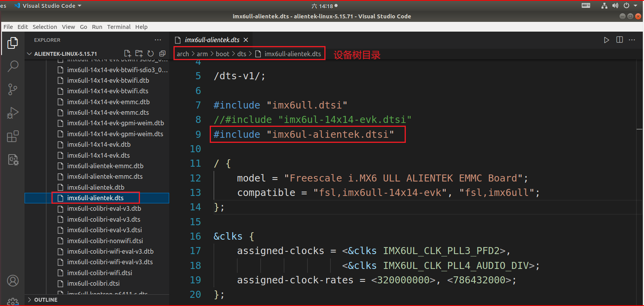Viewport: 644px width, 306px height.
Task: Open the Run and Debug view
Action: pos(12,113)
